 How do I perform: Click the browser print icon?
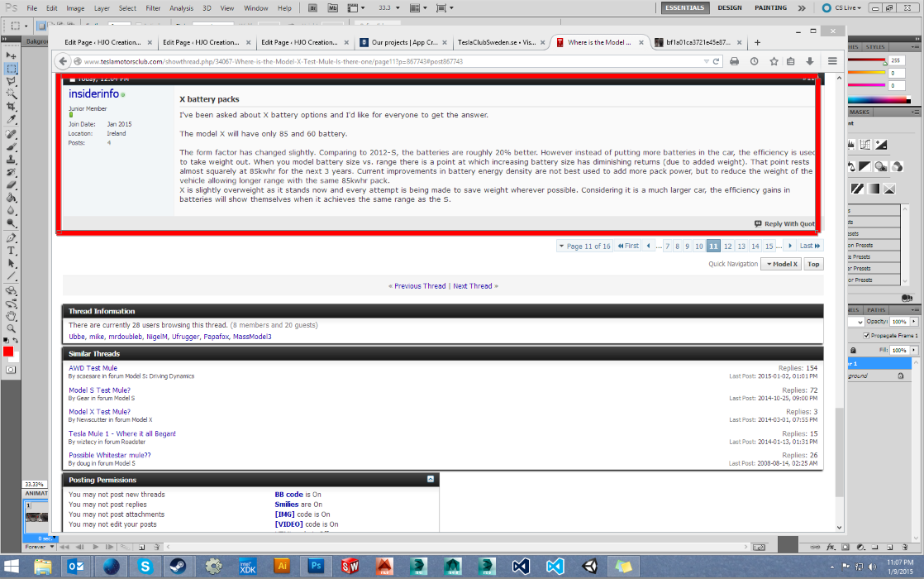pyautogui.click(x=734, y=61)
